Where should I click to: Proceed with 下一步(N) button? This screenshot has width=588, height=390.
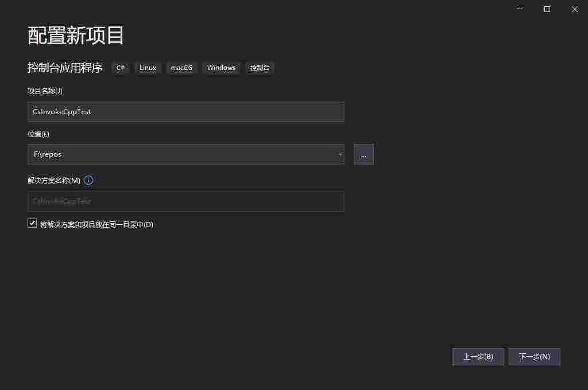click(x=535, y=357)
